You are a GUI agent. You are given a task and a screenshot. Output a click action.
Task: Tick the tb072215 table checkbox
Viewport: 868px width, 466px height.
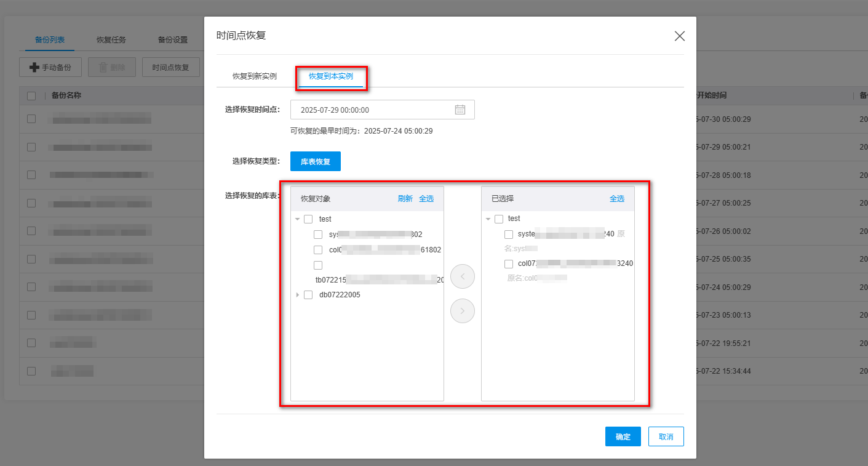[x=318, y=265]
